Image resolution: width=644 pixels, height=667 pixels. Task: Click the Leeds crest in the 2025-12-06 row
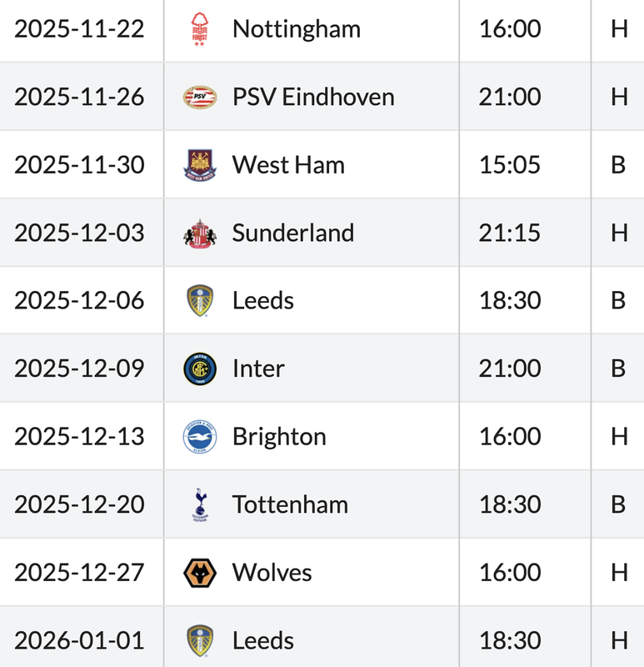(199, 301)
